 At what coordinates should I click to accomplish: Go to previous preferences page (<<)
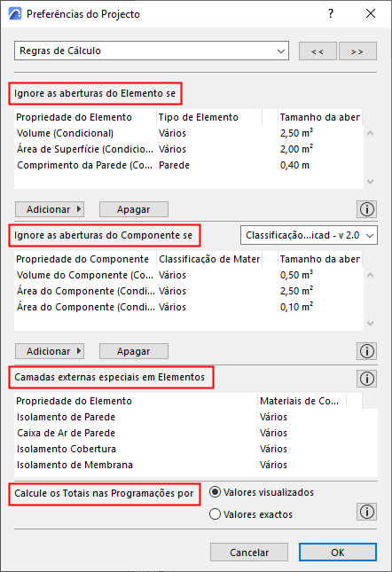click(318, 51)
